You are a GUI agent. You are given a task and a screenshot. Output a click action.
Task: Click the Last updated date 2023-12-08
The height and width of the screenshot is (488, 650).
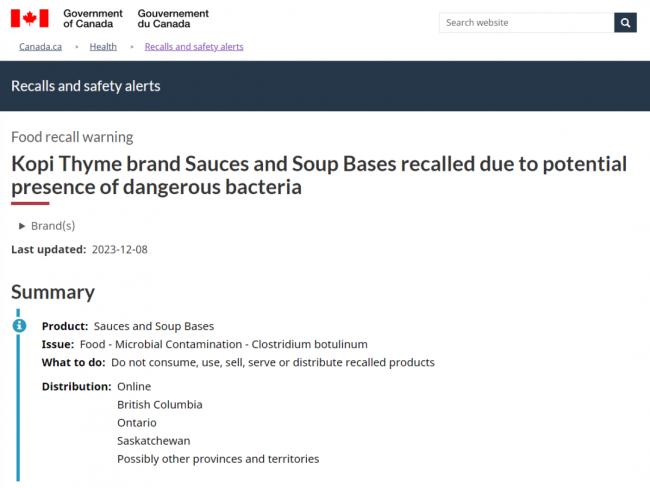(x=120, y=250)
